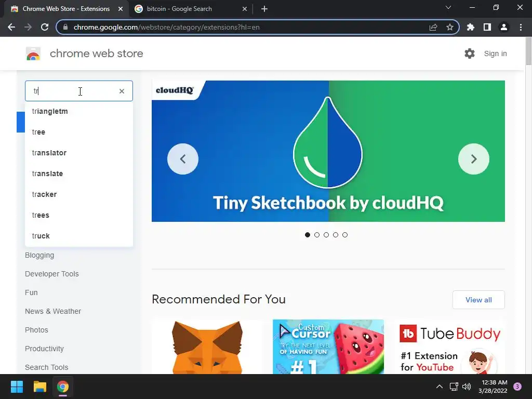The height and width of the screenshot is (399, 532).
Task: Reload the current page
Action: coord(45,27)
